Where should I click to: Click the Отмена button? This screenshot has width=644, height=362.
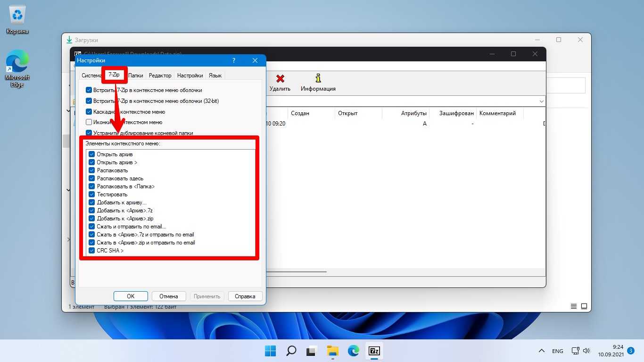click(x=168, y=296)
